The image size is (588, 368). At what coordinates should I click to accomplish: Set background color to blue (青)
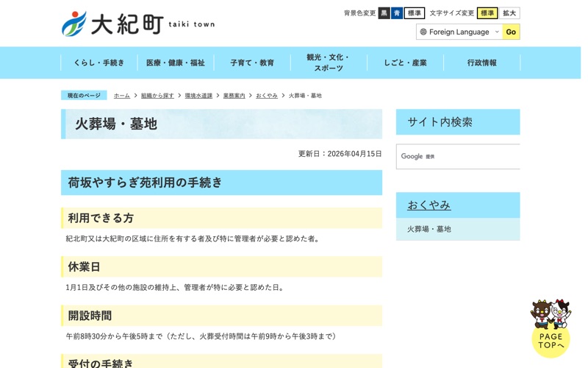point(397,13)
